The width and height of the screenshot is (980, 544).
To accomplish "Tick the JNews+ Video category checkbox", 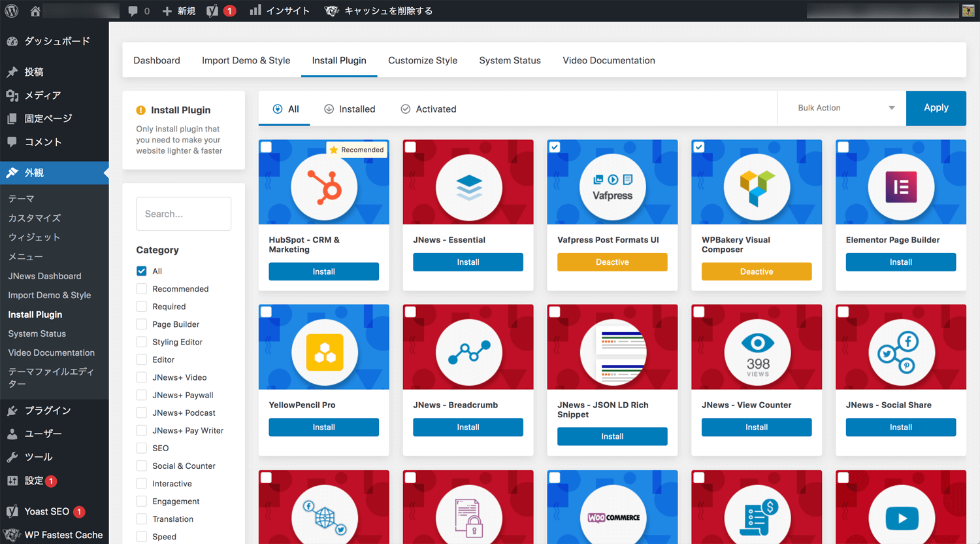I will point(141,377).
